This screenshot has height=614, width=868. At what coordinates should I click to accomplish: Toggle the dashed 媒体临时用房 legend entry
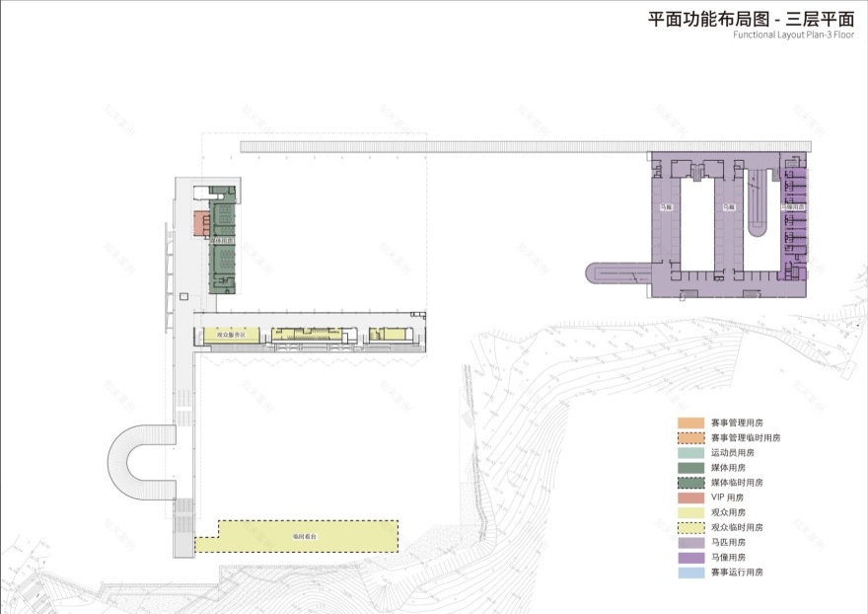[x=689, y=482]
